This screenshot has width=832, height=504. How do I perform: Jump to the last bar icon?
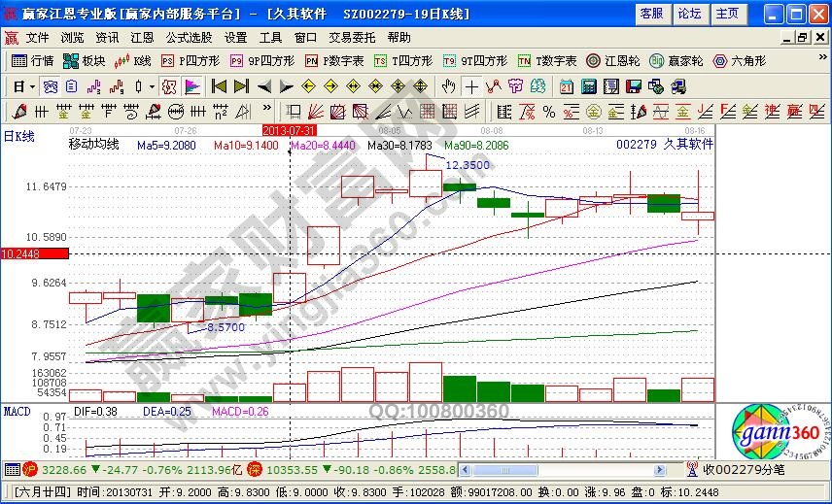241,86
